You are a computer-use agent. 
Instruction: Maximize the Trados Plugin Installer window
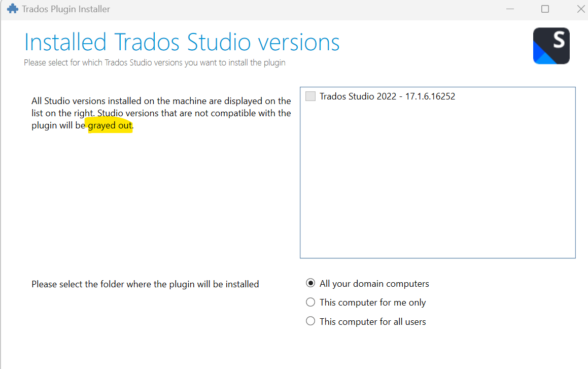(545, 9)
